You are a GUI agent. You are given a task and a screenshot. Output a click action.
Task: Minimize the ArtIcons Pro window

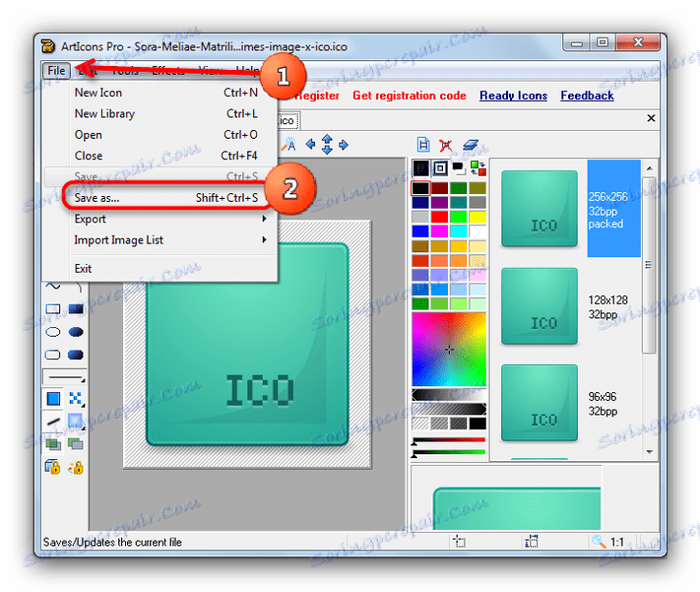[x=576, y=43]
